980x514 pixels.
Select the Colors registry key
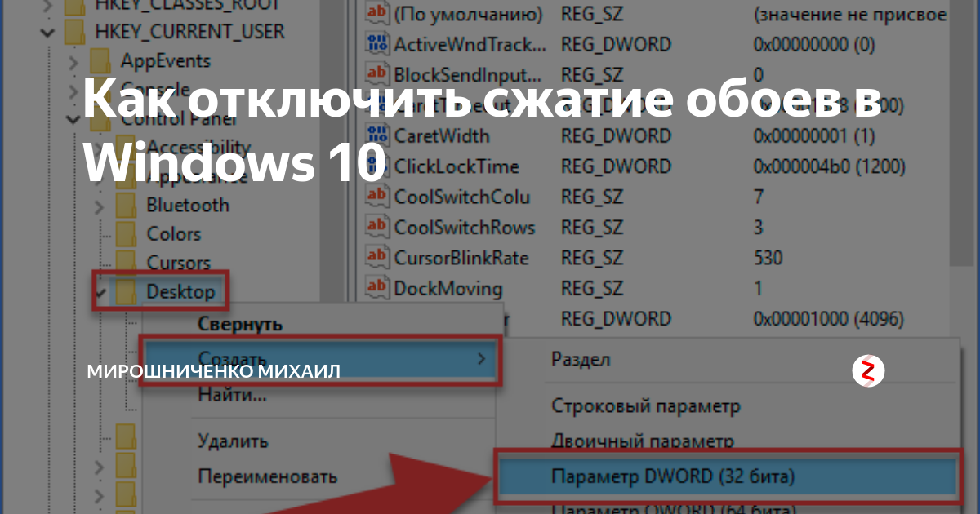175,234
